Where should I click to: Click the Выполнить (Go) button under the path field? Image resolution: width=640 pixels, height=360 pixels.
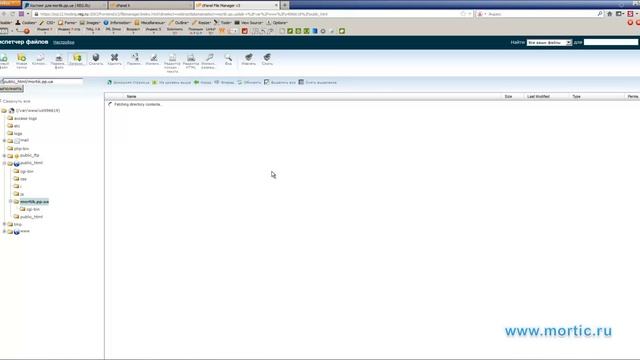(x=11, y=89)
